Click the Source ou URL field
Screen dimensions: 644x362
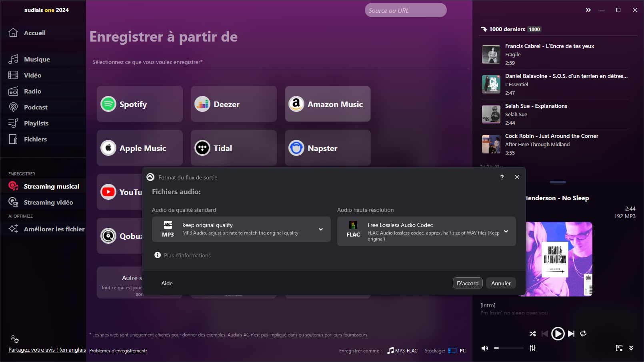click(406, 10)
